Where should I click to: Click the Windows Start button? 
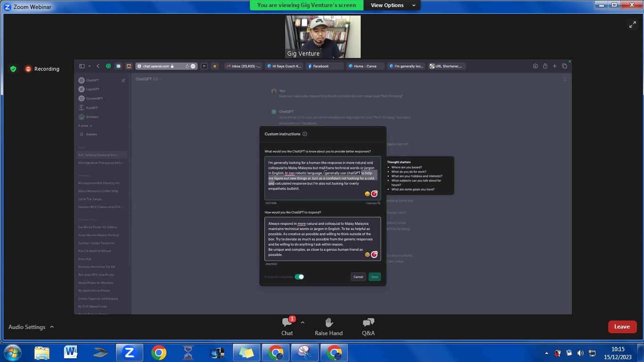coord(12,352)
